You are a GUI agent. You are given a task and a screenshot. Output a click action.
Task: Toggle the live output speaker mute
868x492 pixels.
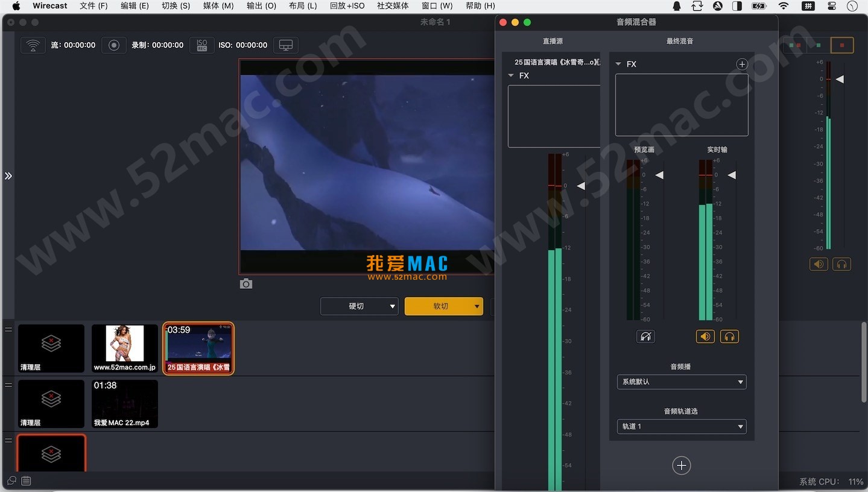click(x=705, y=336)
